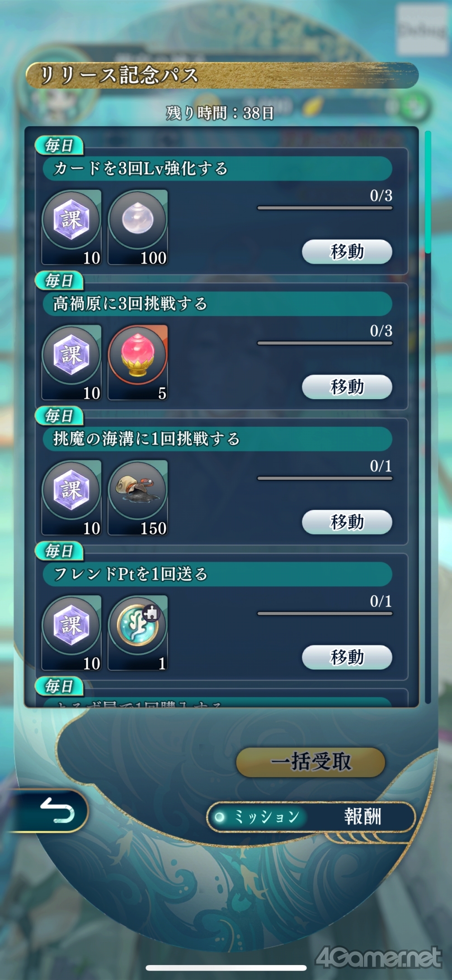Claim all with 一括受取 button
Image resolution: width=452 pixels, height=980 pixels.
[x=311, y=762]
